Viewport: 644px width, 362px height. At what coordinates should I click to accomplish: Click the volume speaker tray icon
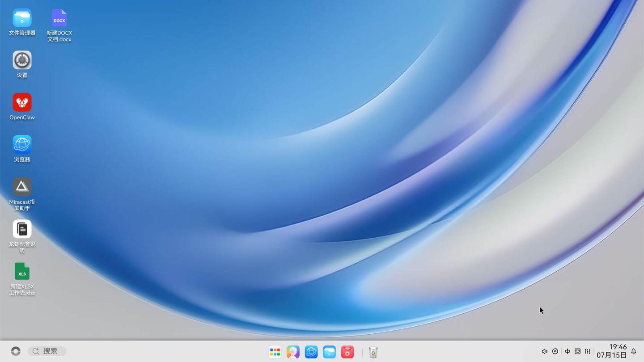coord(544,351)
